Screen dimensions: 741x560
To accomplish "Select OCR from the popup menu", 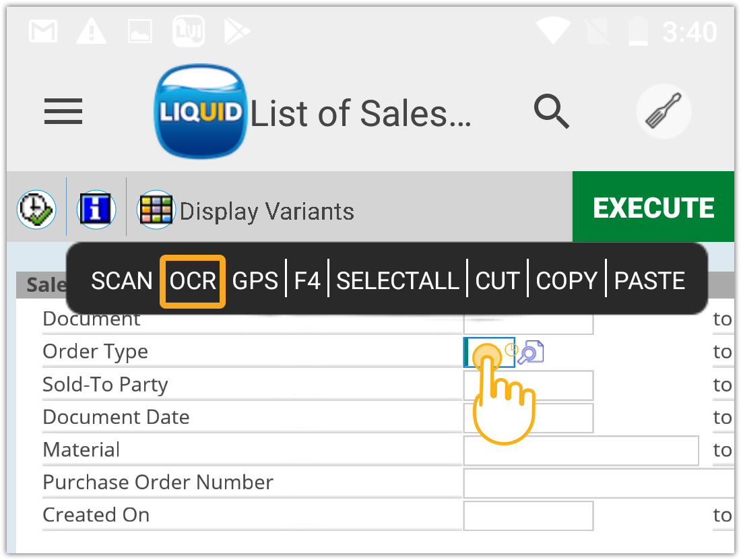I will (193, 281).
